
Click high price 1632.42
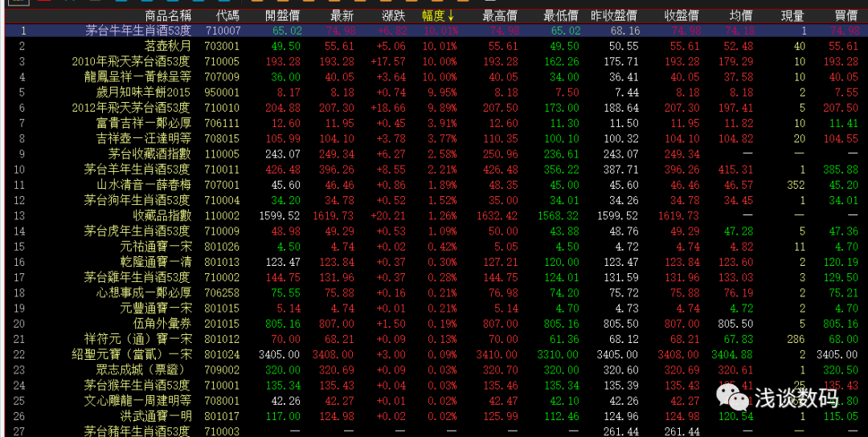pos(497,216)
